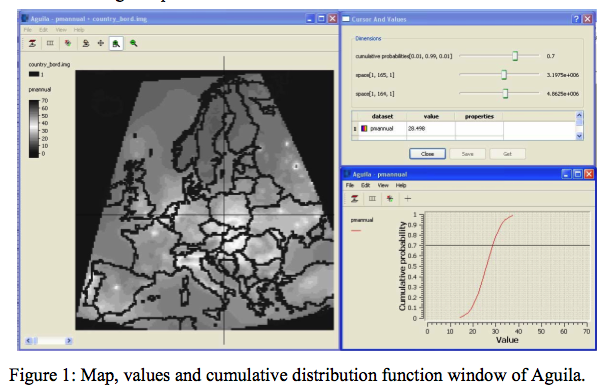Click the Close button in Cursor And Values
Viewport: 606px width, 391px height.
pos(427,154)
